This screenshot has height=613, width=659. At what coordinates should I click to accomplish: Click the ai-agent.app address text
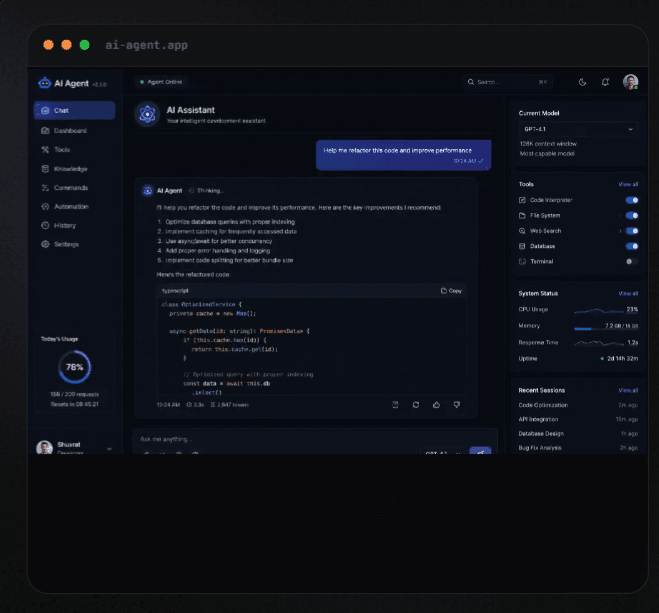click(x=146, y=45)
